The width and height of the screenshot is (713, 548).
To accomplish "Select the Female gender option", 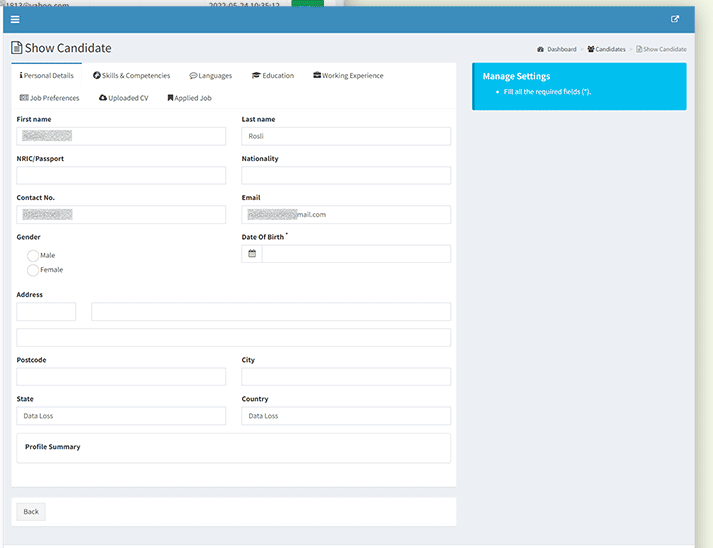I will click(x=33, y=270).
